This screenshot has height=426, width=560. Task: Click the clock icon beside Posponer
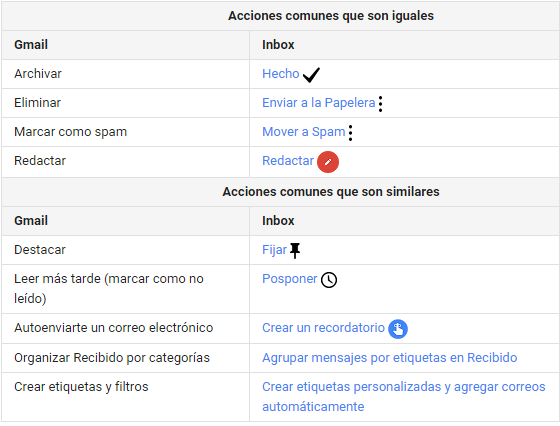[x=329, y=280]
